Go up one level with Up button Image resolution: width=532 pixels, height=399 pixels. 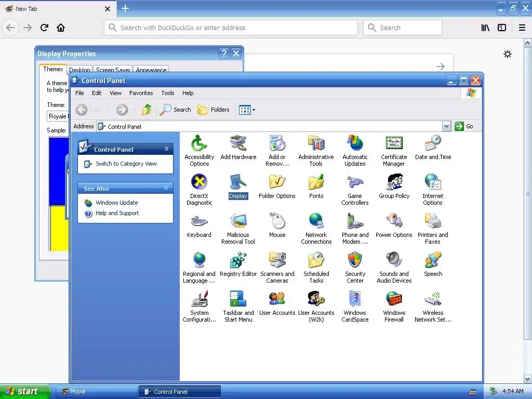pos(147,110)
